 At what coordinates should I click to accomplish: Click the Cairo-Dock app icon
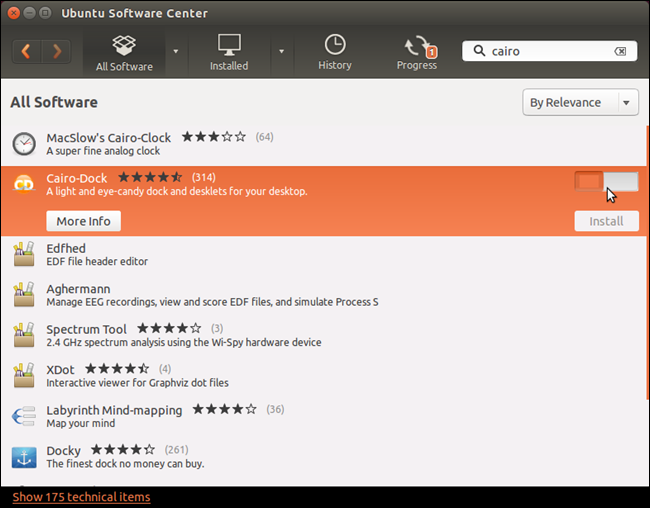click(24, 184)
